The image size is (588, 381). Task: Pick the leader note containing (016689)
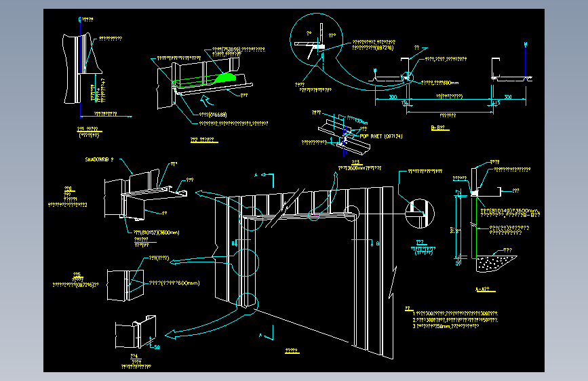pos(213,115)
